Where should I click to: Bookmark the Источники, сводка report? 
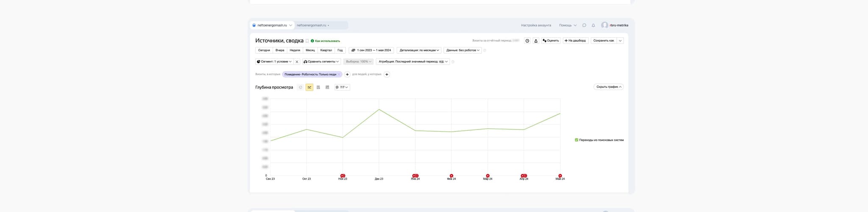coord(307,41)
